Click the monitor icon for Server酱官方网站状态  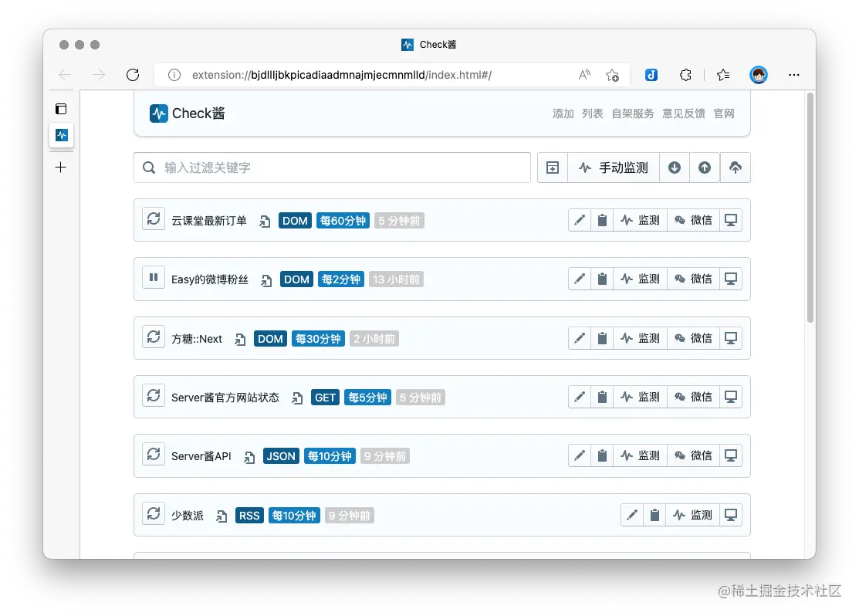pyautogui.click(x=731, y=397)
